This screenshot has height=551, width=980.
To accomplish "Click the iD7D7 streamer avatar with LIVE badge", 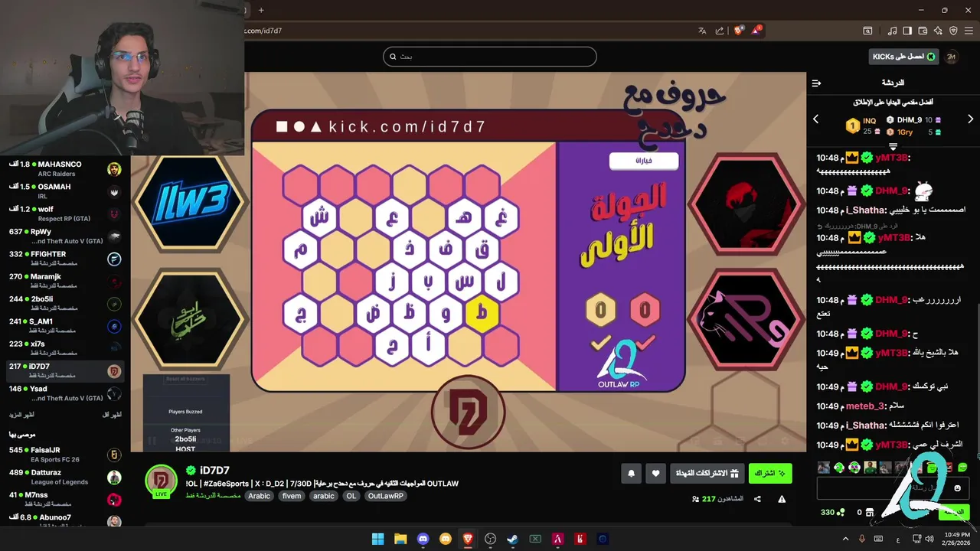I will (162, 481).
